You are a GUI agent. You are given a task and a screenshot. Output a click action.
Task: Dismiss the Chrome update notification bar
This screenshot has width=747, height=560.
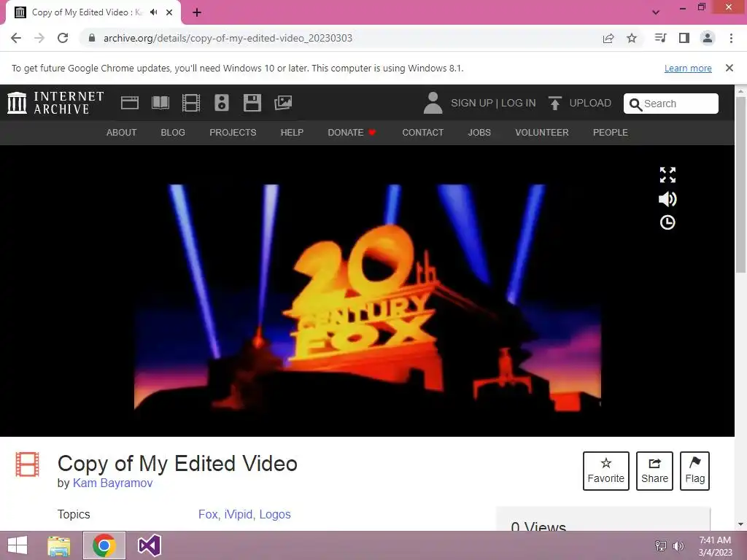(729, 68)
